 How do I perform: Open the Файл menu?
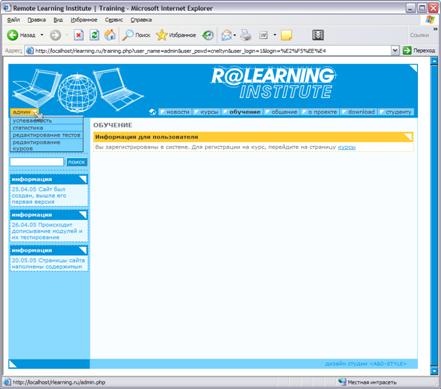pos(13,20)
